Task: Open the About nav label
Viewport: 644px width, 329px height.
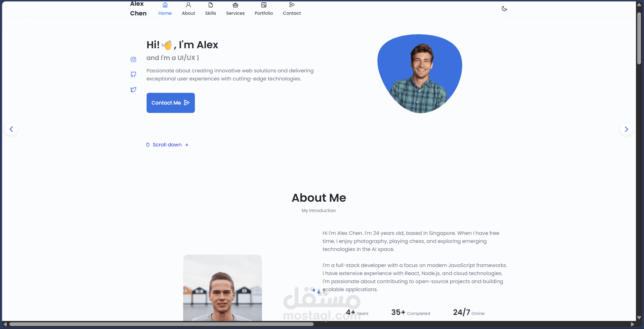Action: click(189, 13)
